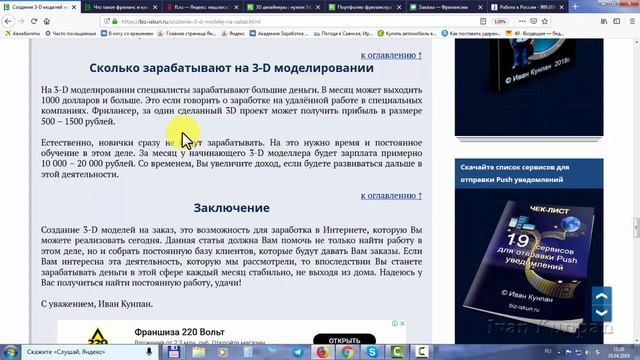The height and width of the screenshot is (360, 640).
Task: Click 'Скачайте список сервисов' sidebar banner title
Action: point(515,173)
